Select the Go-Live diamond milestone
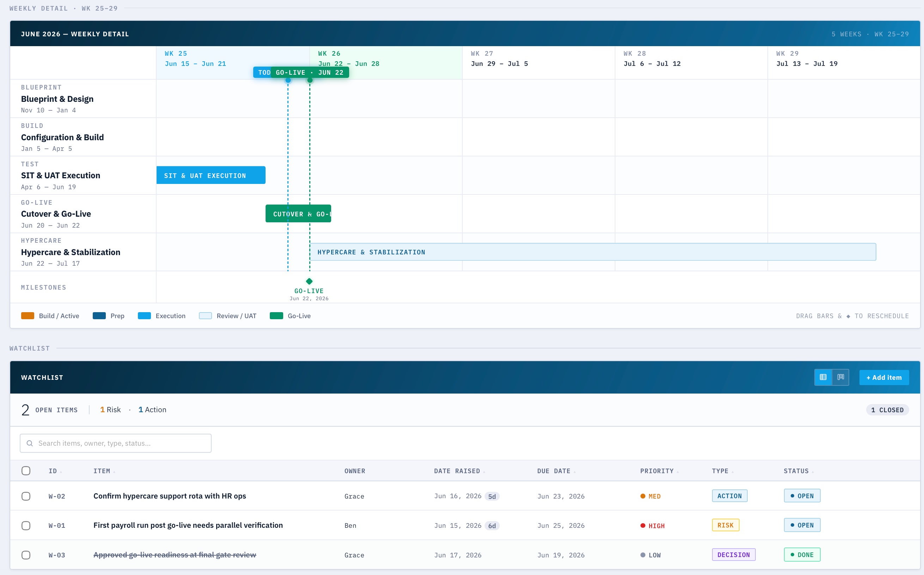Viewport: 924px width, 575px height. 309,282
